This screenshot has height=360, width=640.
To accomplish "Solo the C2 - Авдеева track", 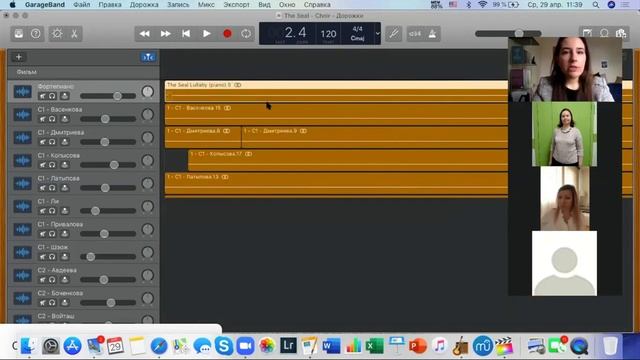I will [x=52, y=280].
